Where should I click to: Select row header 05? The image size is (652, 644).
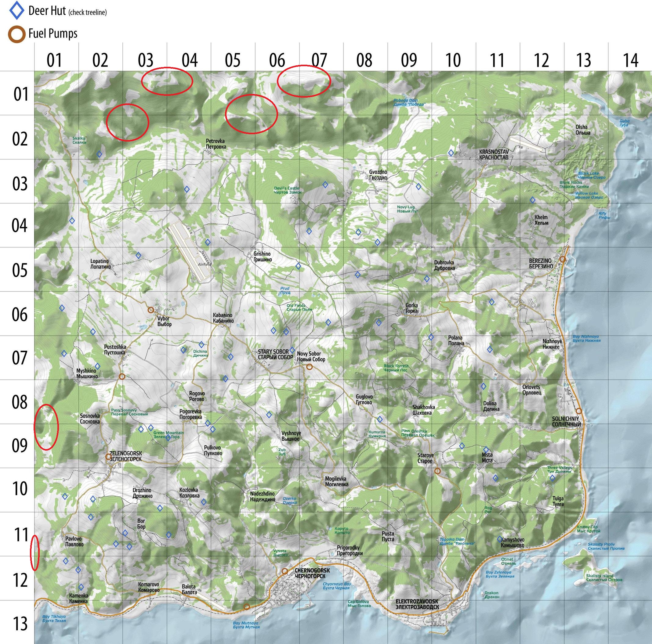click(20, 270)
